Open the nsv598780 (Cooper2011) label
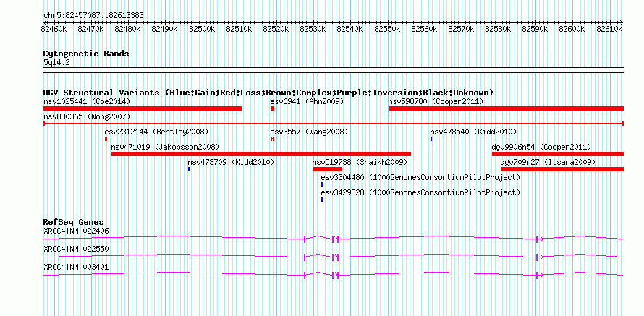The image size is (644, 316). point(436,101)
